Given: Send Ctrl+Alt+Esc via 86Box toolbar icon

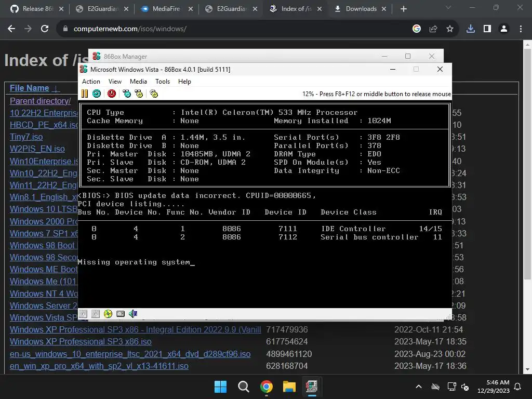Looking at the screenshot, I should coord(139,94).
